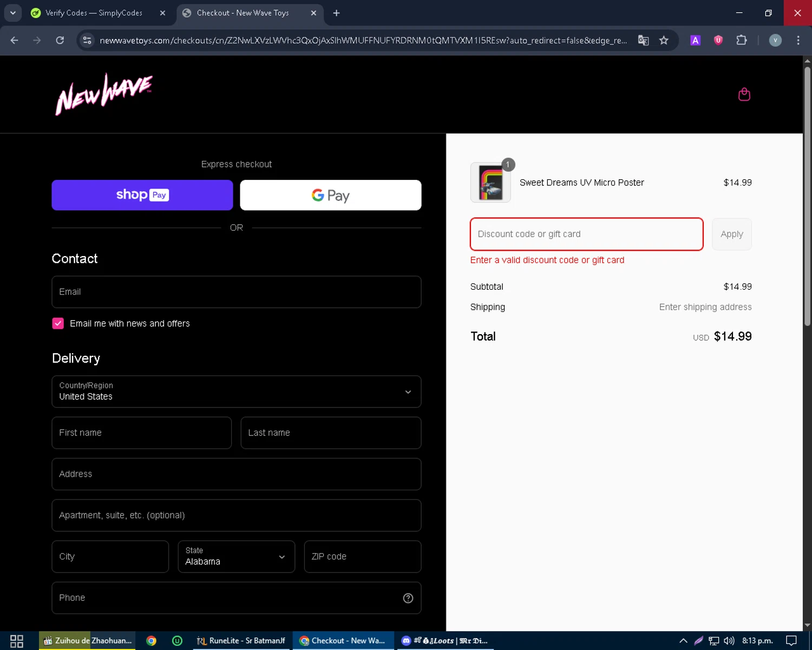
Task: Click the Apply discount button
Action: click(732, 234)
